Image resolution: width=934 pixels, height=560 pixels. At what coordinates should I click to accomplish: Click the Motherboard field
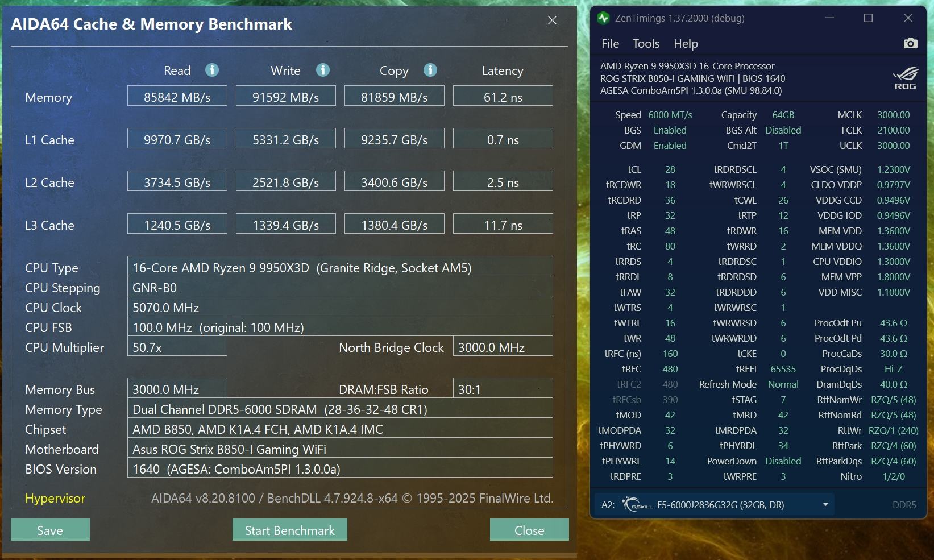pyautogui.click(x=340, y=448)
